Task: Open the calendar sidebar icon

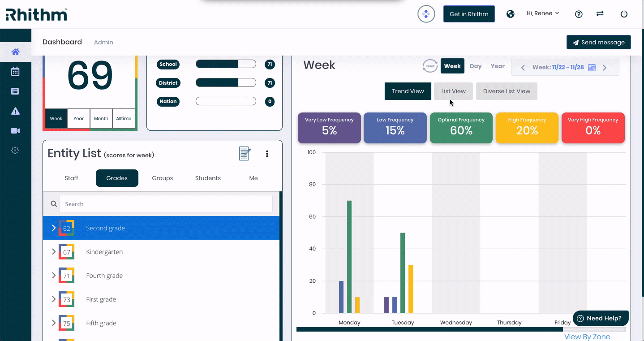Action: pos(15,71)
